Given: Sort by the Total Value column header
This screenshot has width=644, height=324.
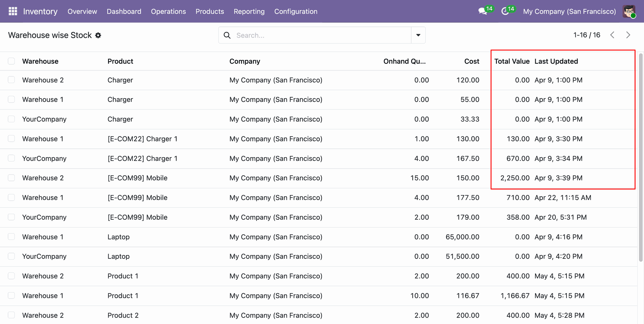Looking at the screenshot, I should (x=512, y=61).
